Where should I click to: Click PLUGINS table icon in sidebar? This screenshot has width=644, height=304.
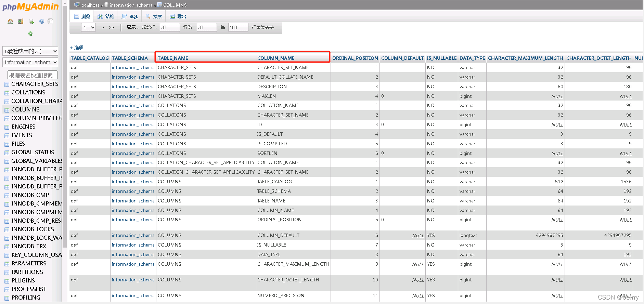[7, 281]
